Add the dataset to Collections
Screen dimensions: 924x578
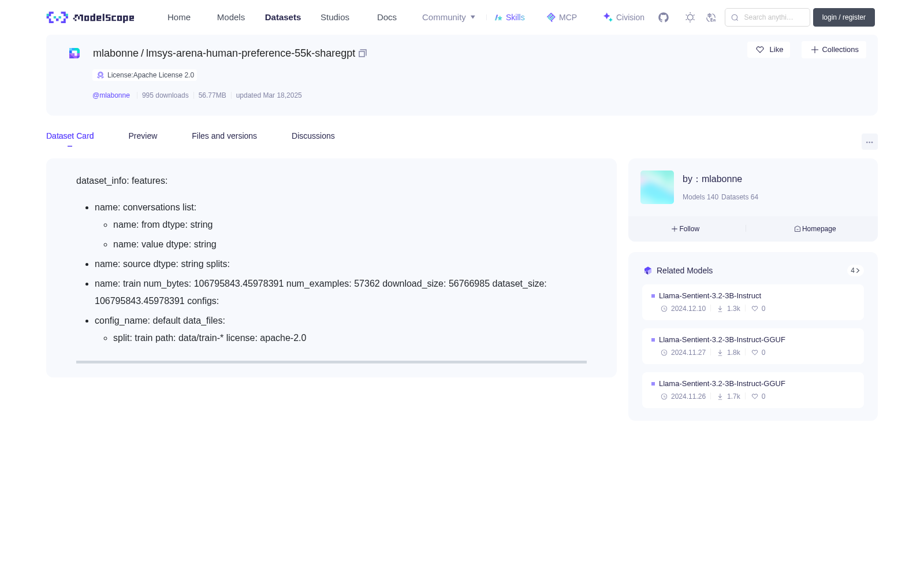pos(834,50)
